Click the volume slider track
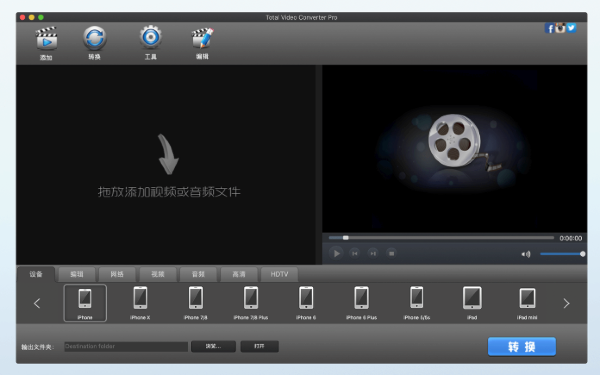 point(562,254)
